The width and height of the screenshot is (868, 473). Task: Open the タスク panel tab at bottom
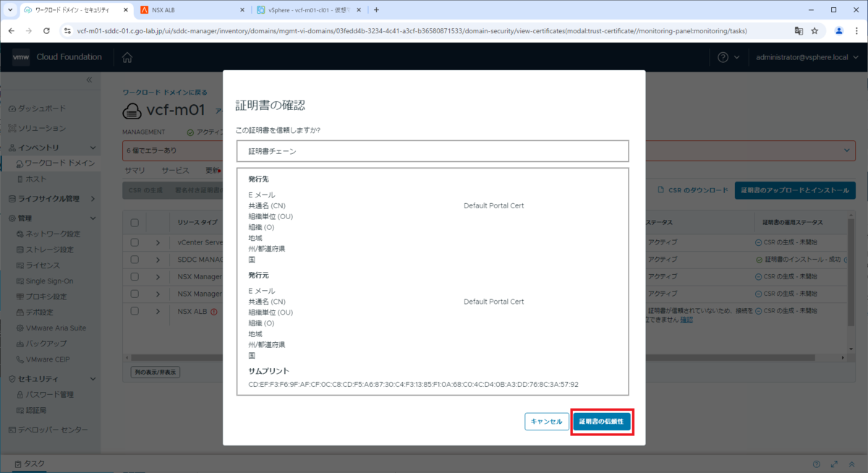[x=29, y=464]
